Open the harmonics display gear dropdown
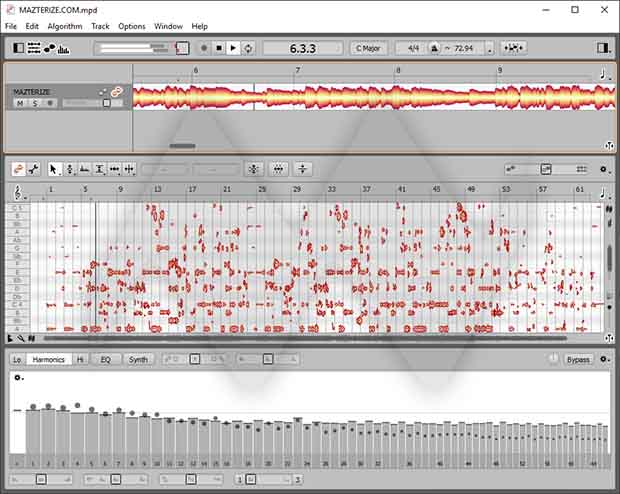Screen dimensions: 620x494 tap(19, 378)
